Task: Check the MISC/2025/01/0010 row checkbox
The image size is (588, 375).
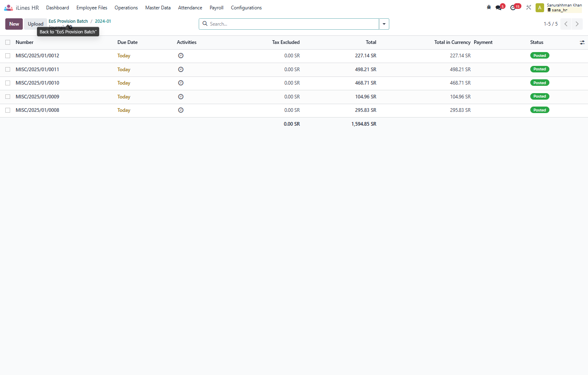Action: [8, 83]
